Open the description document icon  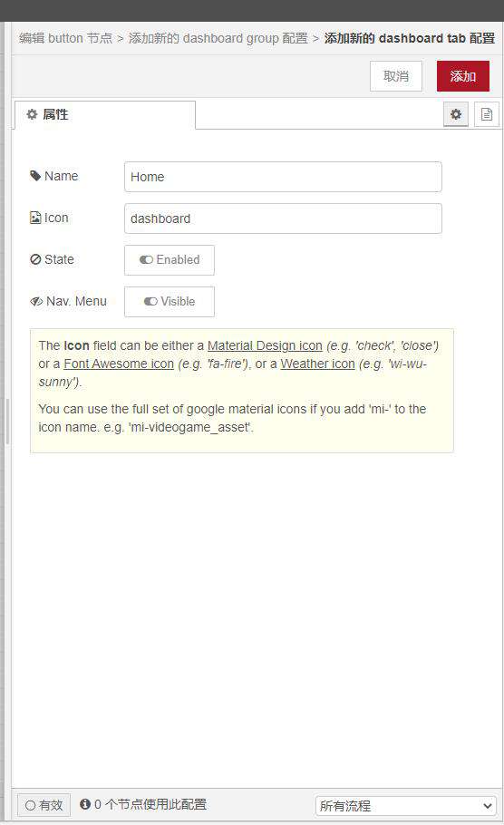click(487, 114)
